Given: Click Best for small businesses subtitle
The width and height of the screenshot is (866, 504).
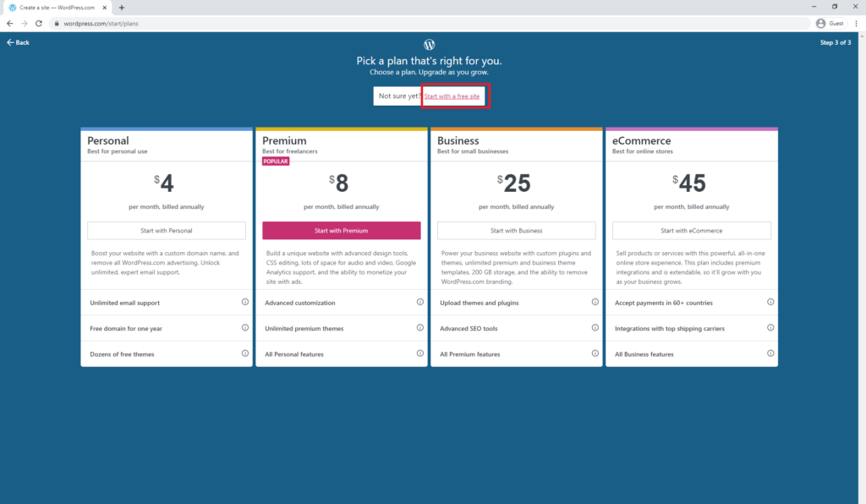Looking at the screenshot, I should 473,151.
